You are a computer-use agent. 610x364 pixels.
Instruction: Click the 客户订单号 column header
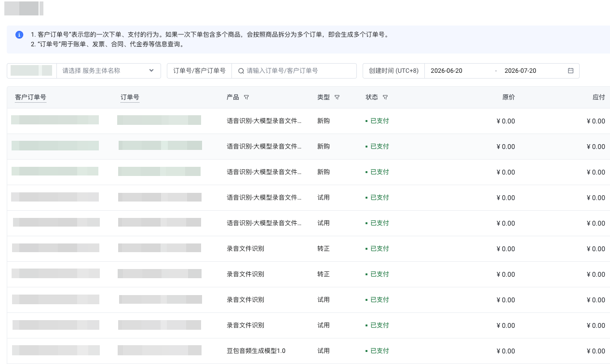(x=30, y=97)
